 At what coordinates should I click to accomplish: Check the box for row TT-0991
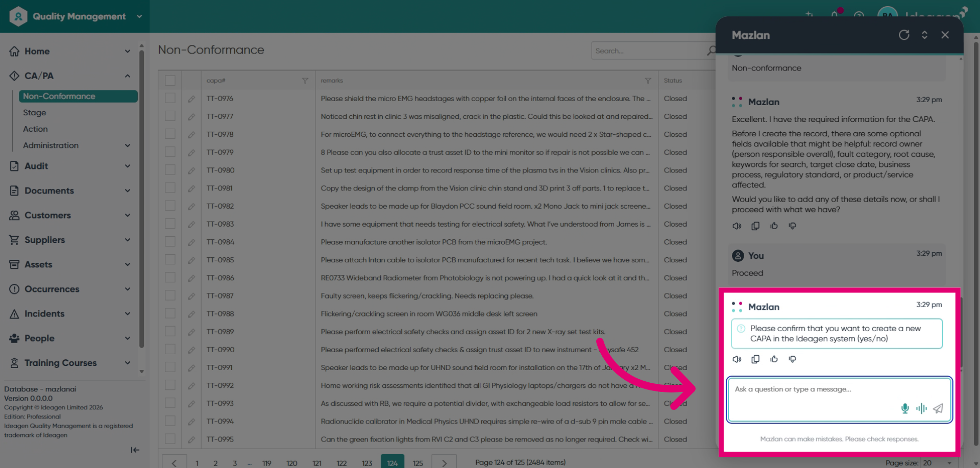pyautogui.click(x=170, y=367)
